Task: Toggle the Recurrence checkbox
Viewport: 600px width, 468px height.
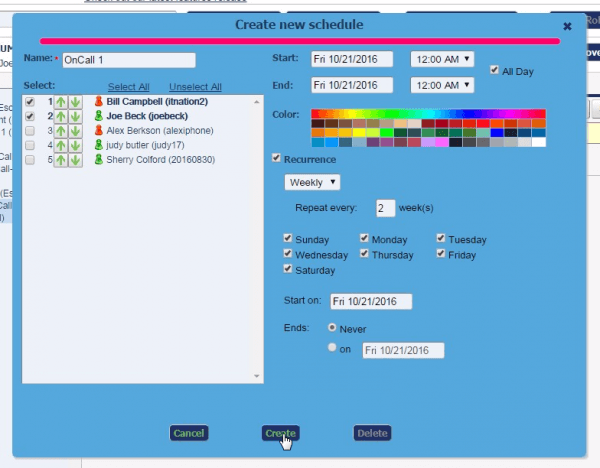Action: coord(276,158)
